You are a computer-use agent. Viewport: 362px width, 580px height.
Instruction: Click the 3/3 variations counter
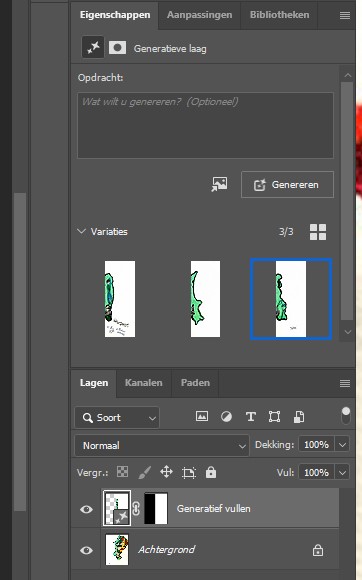tap(286, 232)
